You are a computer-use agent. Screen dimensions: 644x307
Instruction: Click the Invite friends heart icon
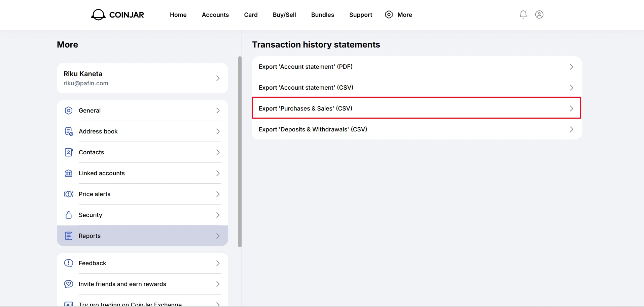69,284
